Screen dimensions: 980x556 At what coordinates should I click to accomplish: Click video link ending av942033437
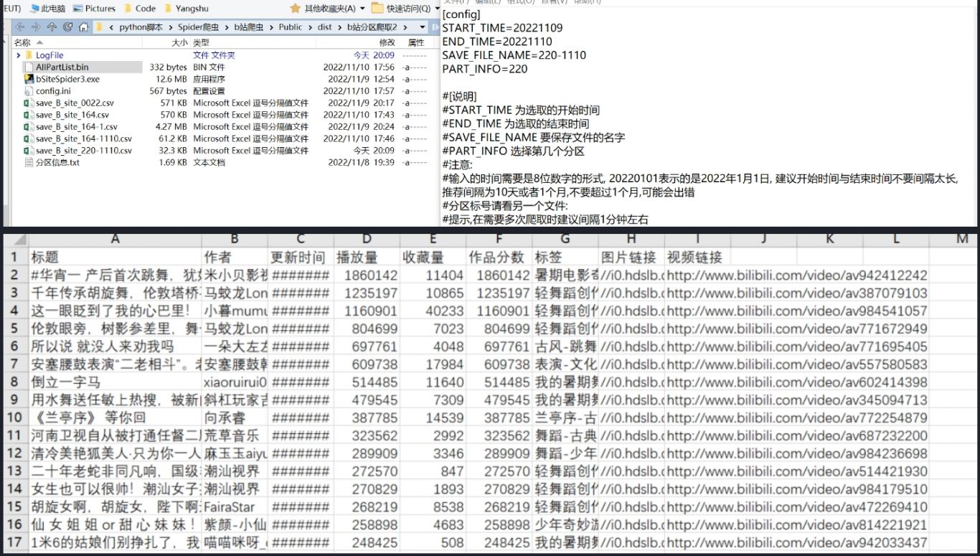point(797,543)
